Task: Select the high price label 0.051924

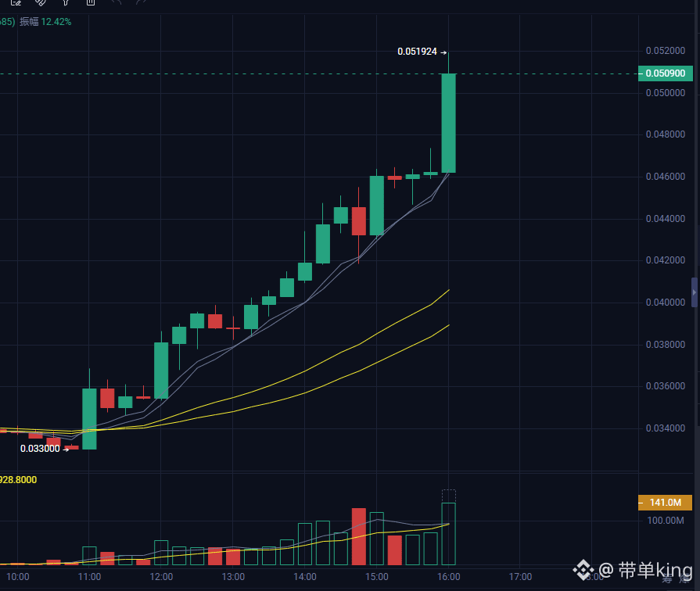Action: pos(417,52)
